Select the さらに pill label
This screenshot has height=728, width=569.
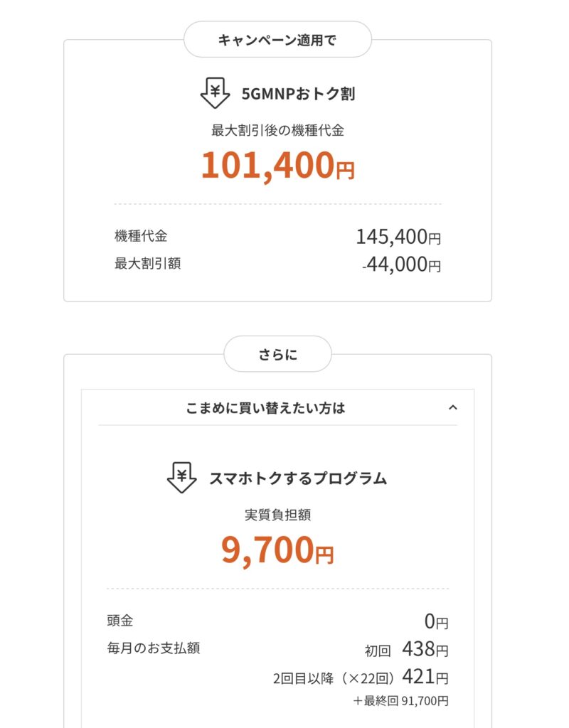[x=277, y=354]
